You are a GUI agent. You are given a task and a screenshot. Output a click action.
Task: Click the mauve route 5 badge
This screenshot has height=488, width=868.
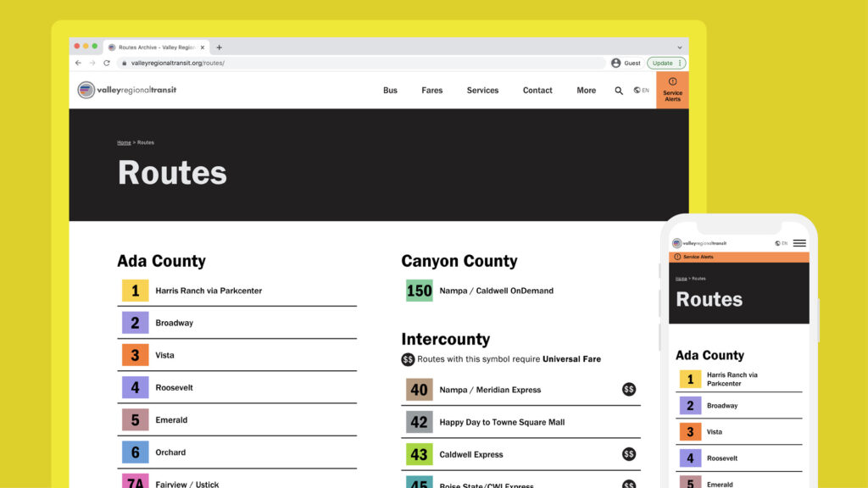click(x=135, y=420)
